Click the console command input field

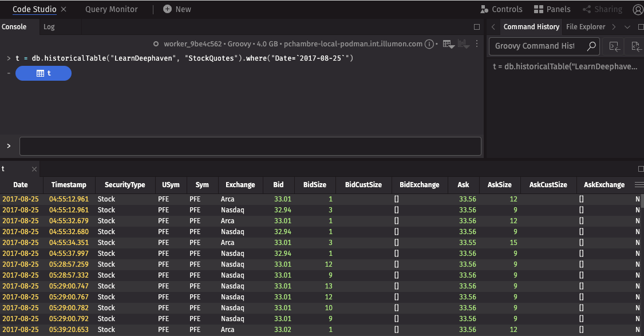[x=250, y=146]
